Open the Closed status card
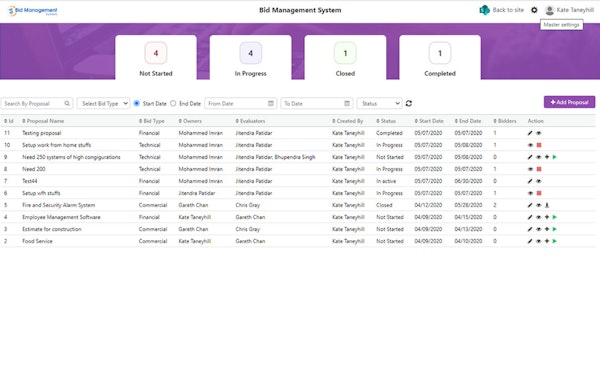The image size is (600, 387). pos(345,58)
